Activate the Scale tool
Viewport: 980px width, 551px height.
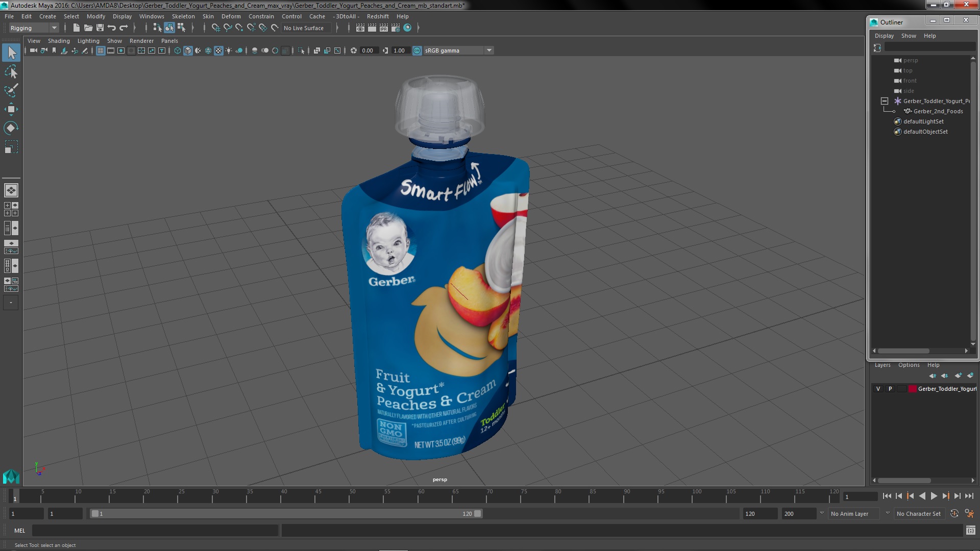(x=11, y=147)
